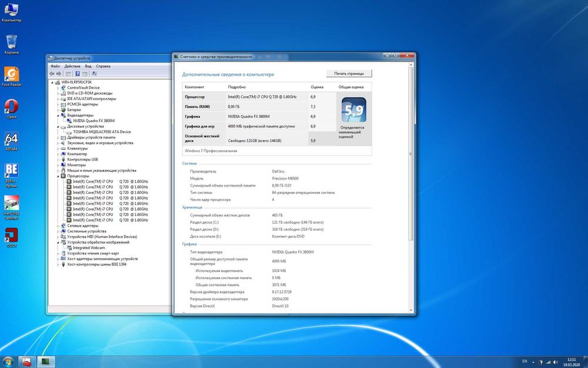Click the scroll-down arrow in performance window
Viewport: 588px width, 368px height.
(x=410, y=310)
